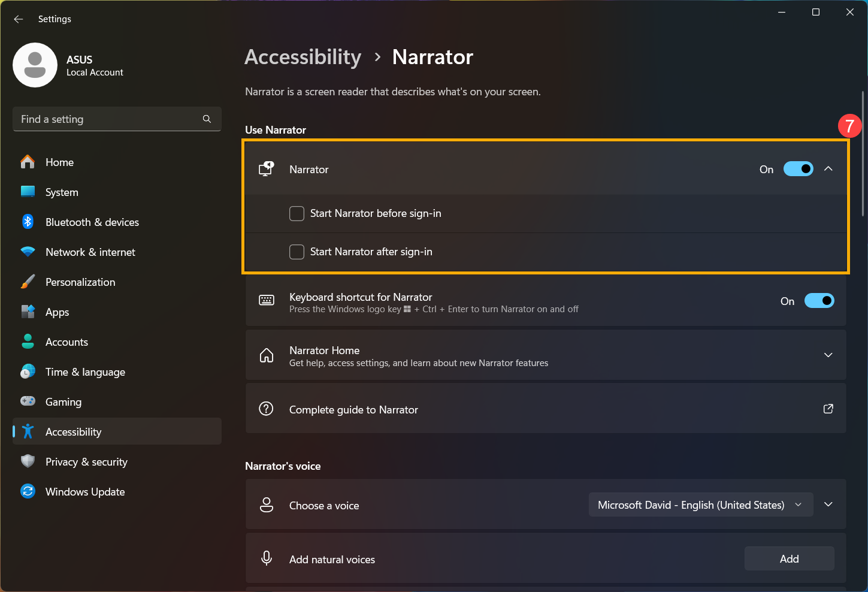The image size is (868, 592).
Task: Click the Narrator description text under title
Action: 393,92
